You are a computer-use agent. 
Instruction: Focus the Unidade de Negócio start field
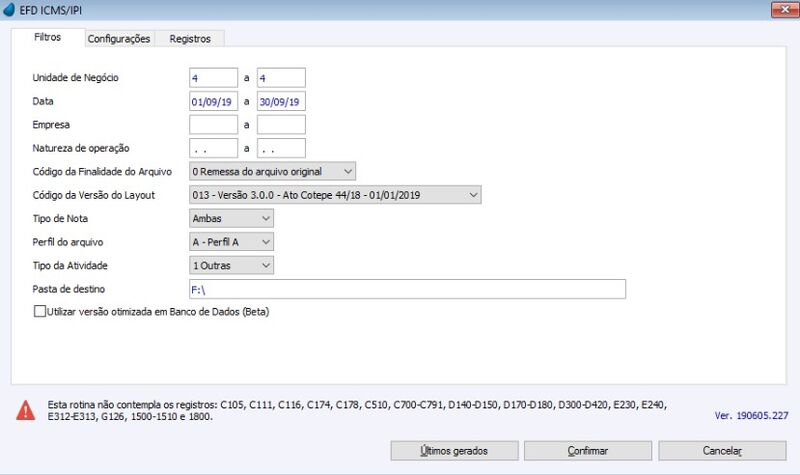coord(213,78)
